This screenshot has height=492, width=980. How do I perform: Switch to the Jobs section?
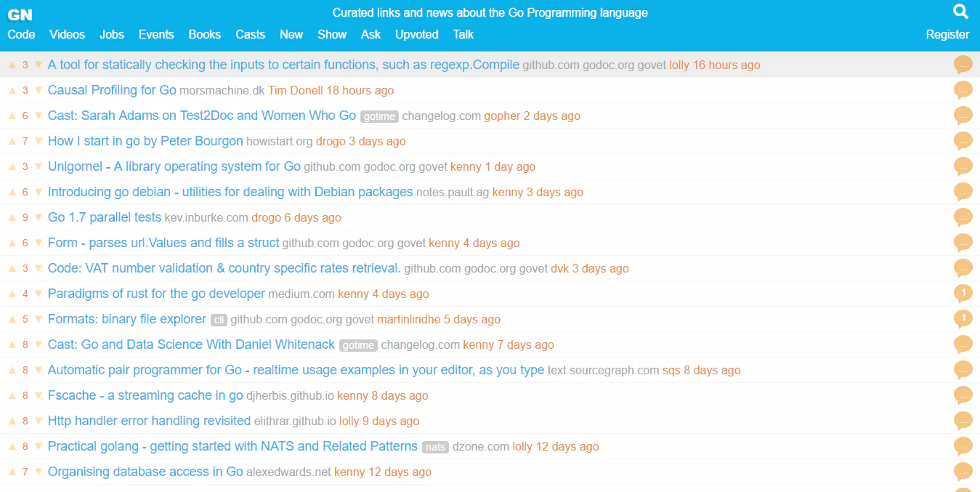tap(111, 34)
